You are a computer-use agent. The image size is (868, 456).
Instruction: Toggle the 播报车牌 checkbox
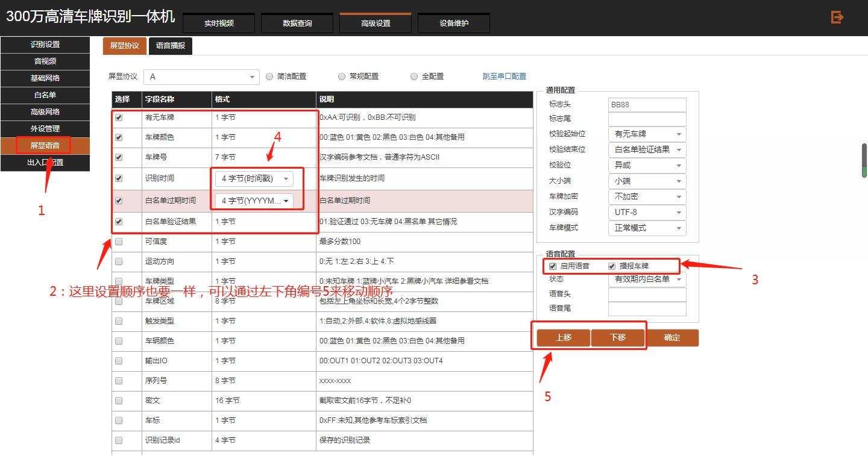point(612,266)
